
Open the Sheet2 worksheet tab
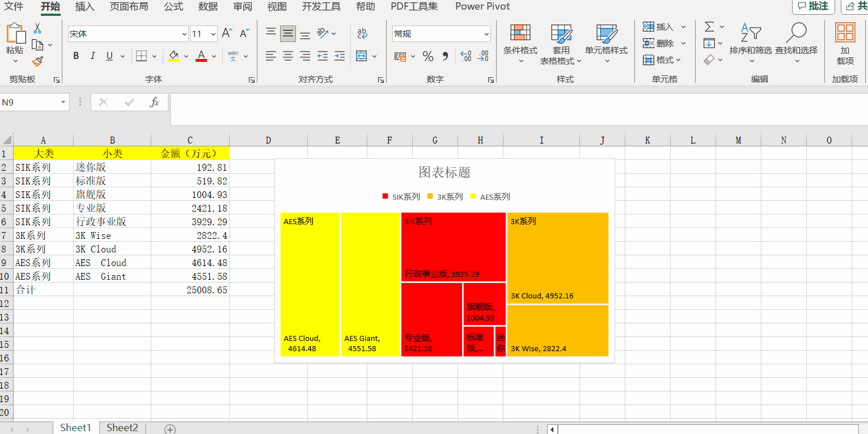pos(122,427)
